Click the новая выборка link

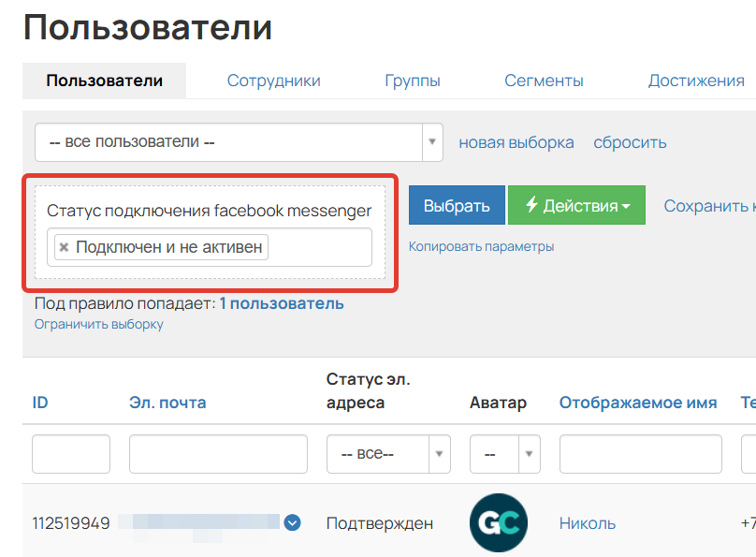coord(516,141)
